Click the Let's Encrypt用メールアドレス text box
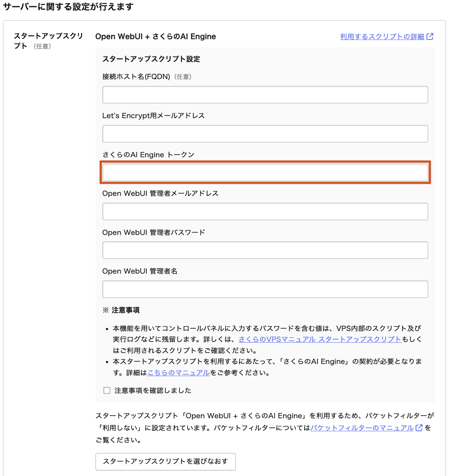The width and height of the screenshot is (449, 476). click(x=265, y=134)
